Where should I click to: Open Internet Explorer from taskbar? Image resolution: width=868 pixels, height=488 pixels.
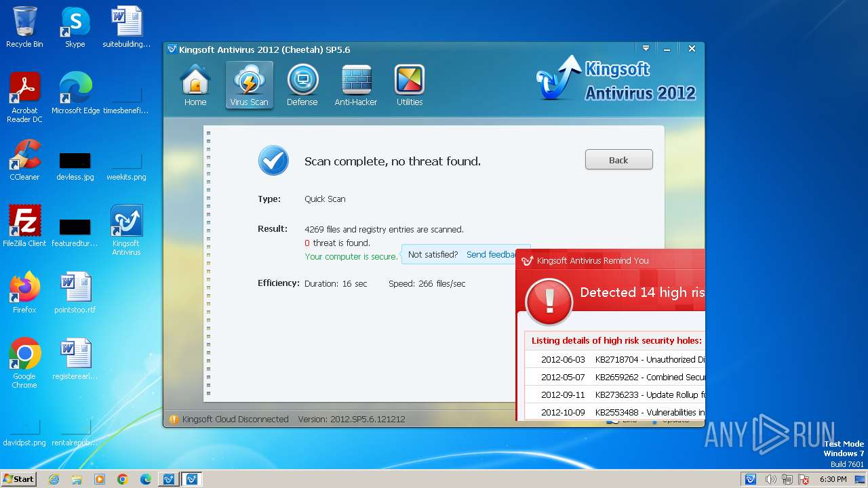coord(54,479)
